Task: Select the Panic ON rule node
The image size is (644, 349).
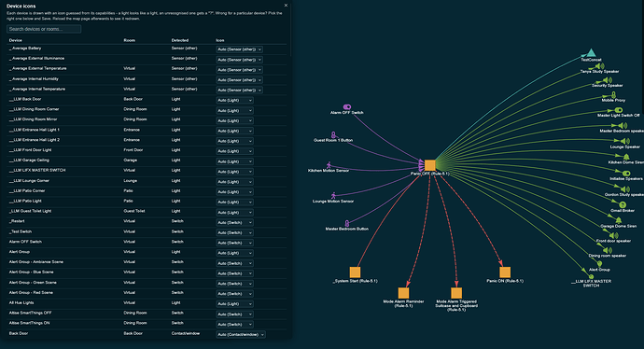Action: tap(505, 272)
